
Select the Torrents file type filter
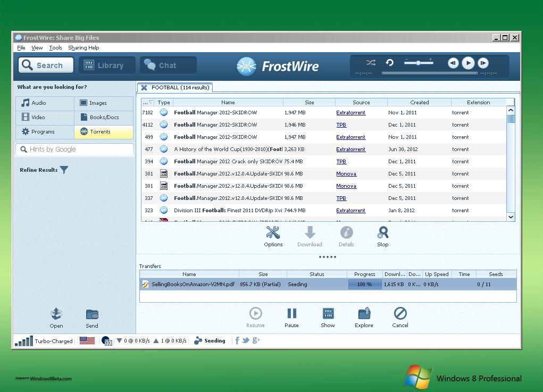click(x=104, y=132)
